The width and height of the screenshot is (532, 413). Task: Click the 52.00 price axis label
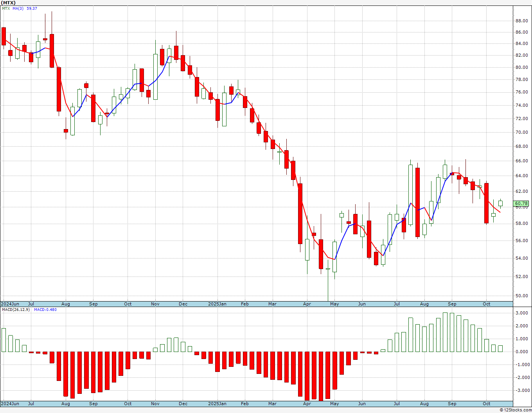[521, 277]
